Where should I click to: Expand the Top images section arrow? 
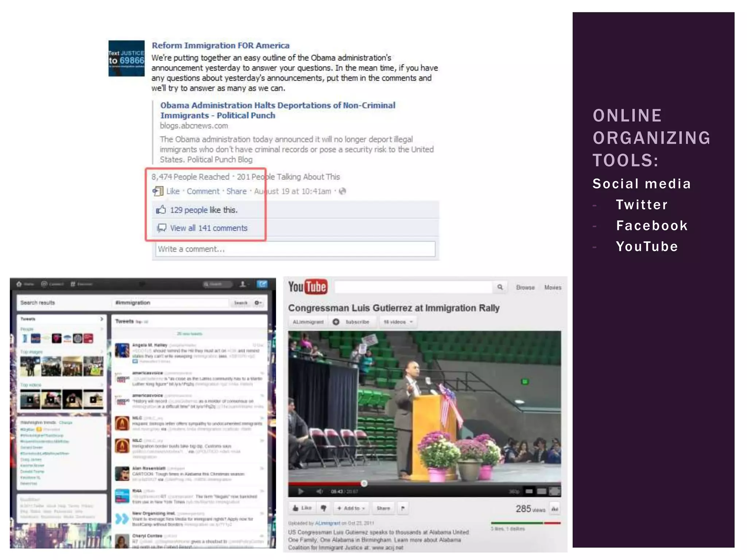pyautogui.click(x=102, y=352)
